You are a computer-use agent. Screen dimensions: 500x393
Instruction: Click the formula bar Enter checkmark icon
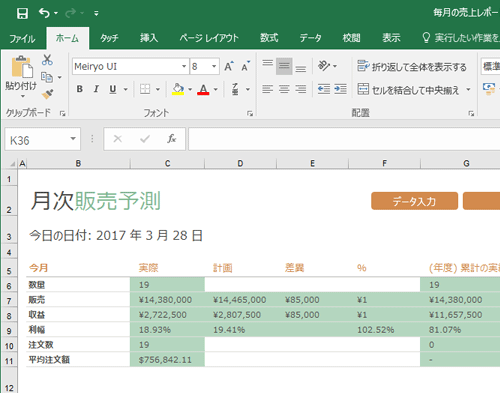coord(145,139)
